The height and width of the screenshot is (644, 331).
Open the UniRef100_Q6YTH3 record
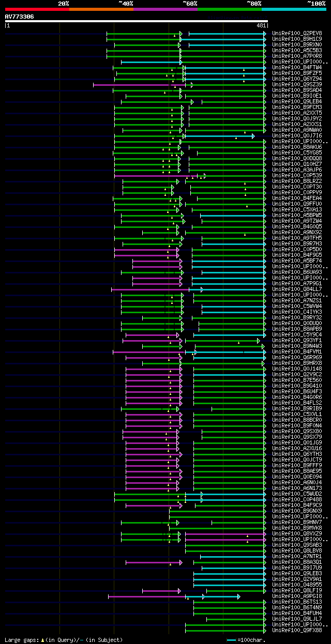point(297,454)
